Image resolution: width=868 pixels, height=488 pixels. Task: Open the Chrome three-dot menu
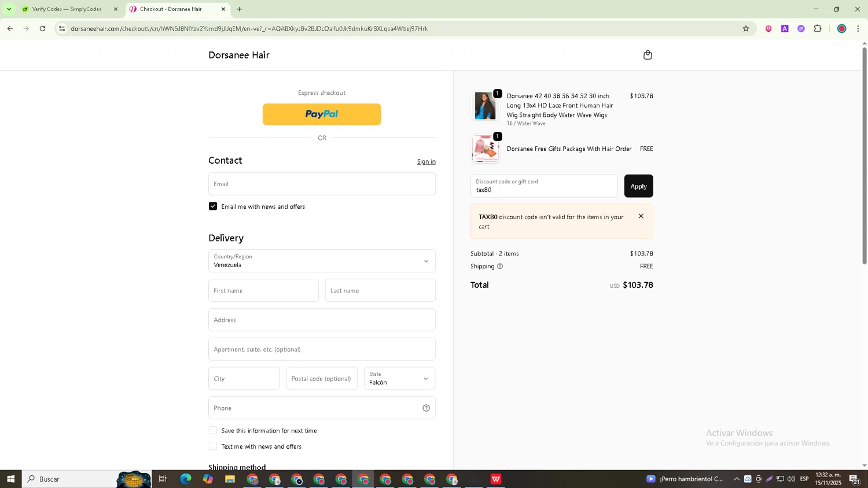(x=858, y=28)
